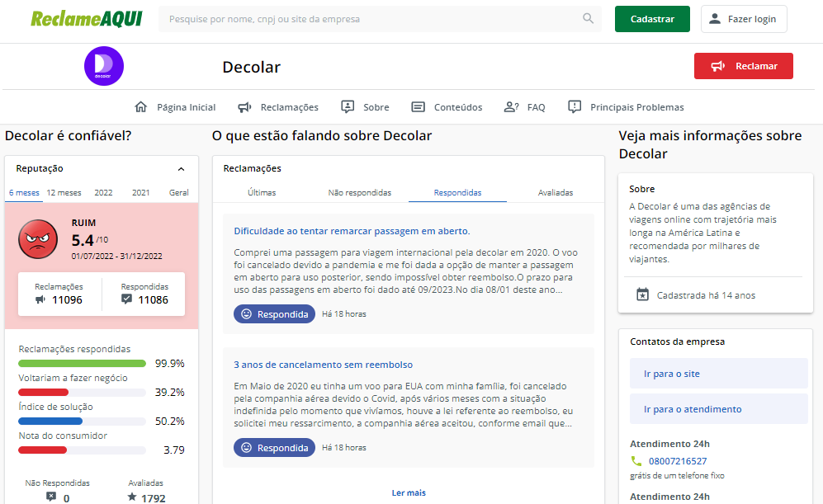The width and height of the screenshot is (823, 504).
Task: Click Ir para o atendimento link
Action: click(x=718, y=409)
